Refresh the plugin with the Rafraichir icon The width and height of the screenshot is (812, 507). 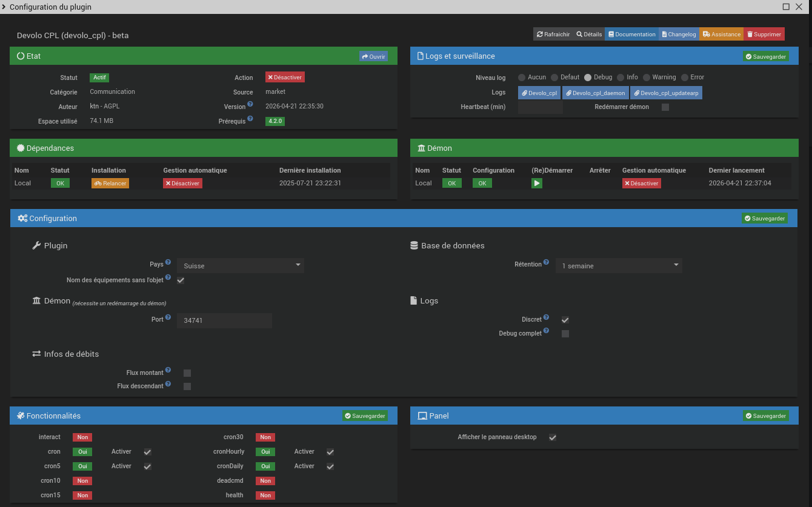[x=552, y=34]
